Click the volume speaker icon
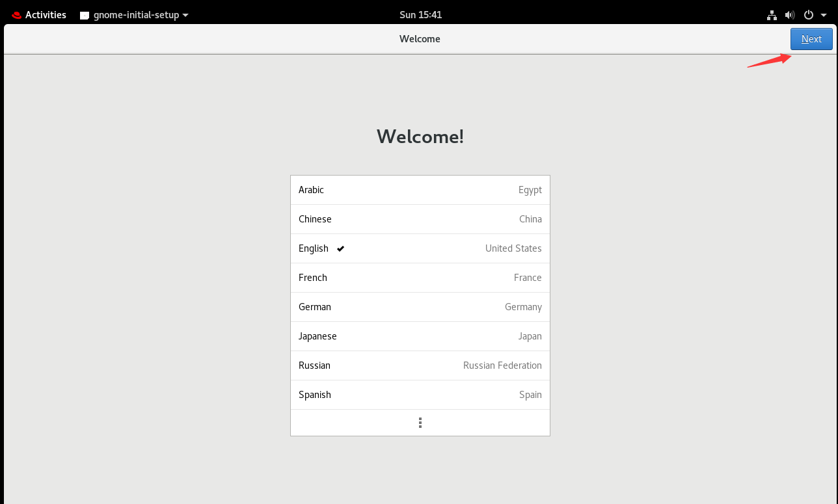Image resolution: width=838 pixels, height=504 pixels. (790, 14)
